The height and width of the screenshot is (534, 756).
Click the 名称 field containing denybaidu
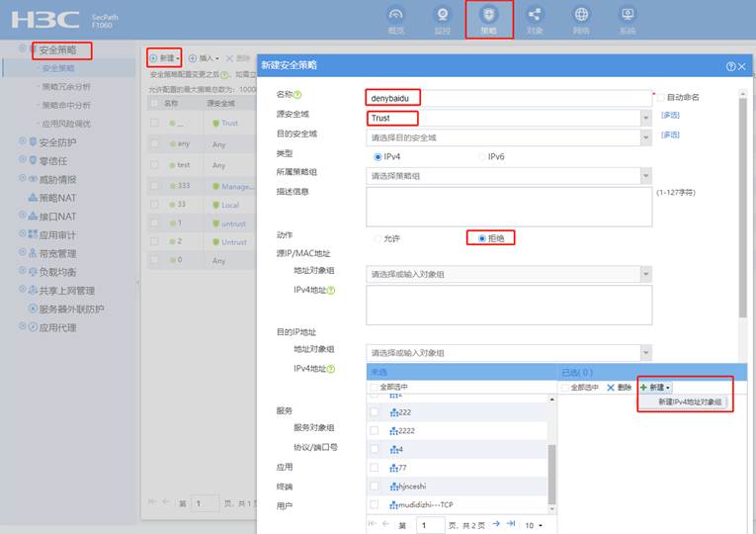coord(509,99)
